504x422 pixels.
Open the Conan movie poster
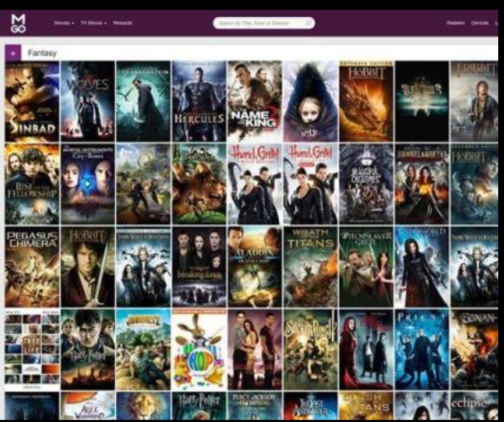click(475, 349)
